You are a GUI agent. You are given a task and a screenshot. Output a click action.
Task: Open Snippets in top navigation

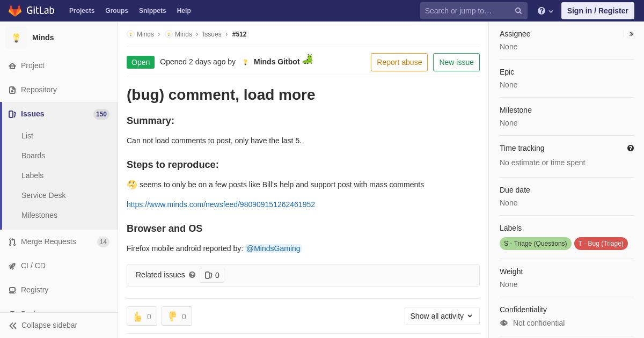point(152,11)
